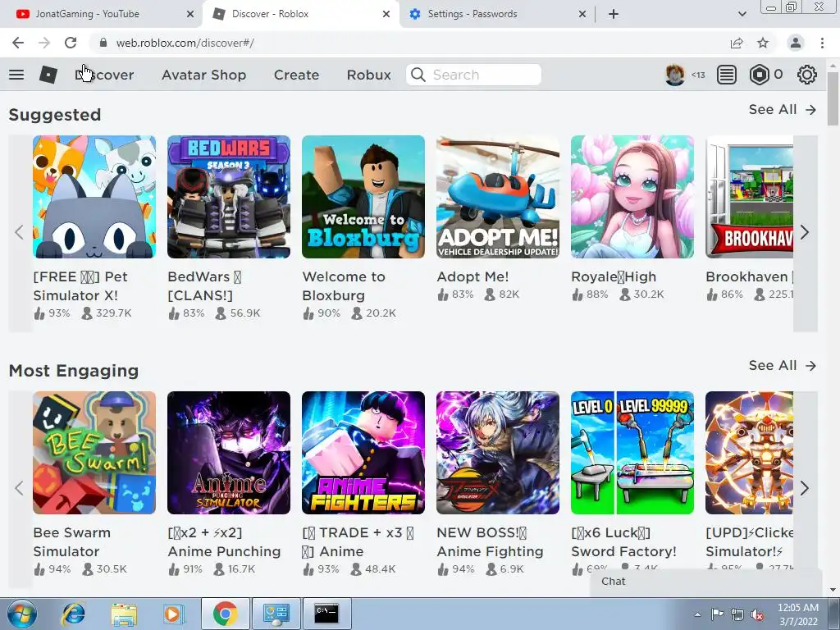840x630 pixels.
Task: Open the Anime Punching Simulator thumbnail
Action: (229, 453)
